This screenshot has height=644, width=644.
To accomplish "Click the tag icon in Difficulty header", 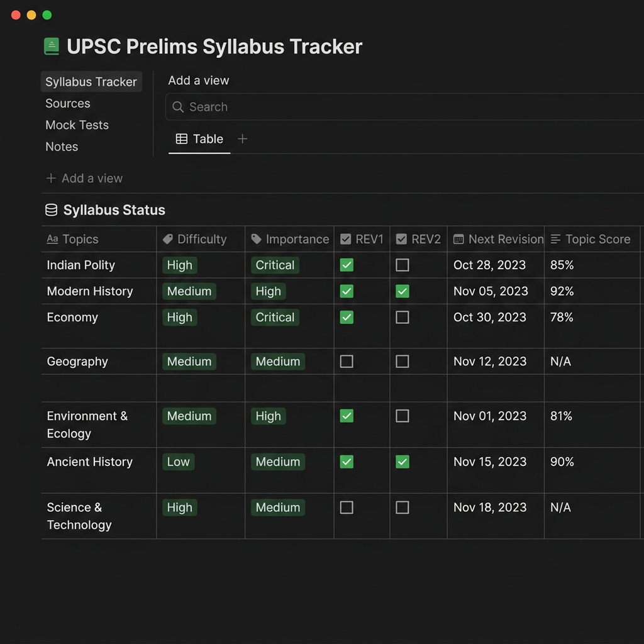I will 168,239.
